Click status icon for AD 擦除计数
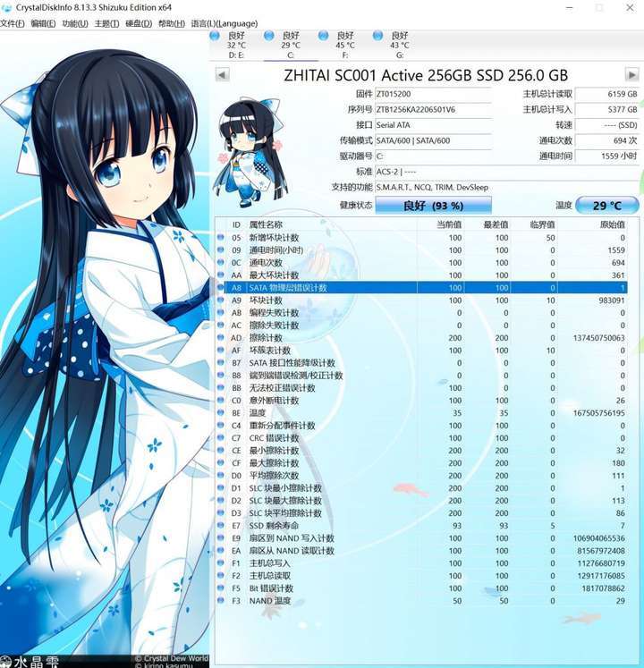Screen dimensions: 644x668 221,337
